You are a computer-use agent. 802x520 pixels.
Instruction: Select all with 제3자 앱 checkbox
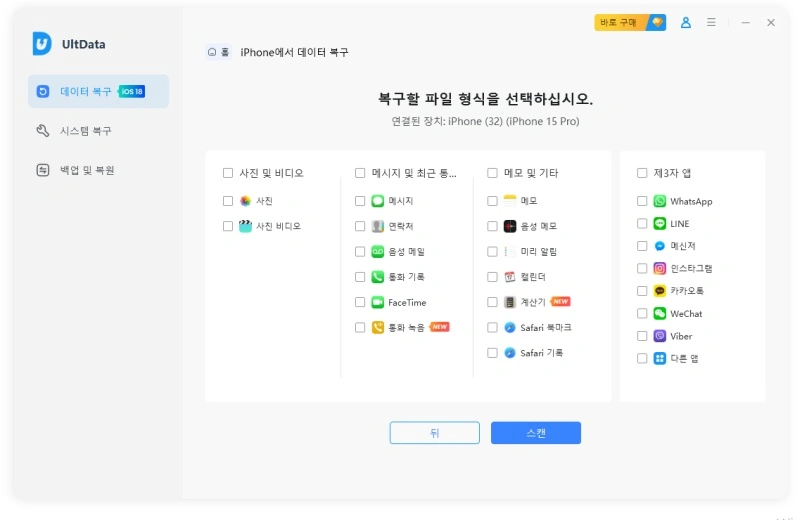pyautogui.click(x=642, y=173)
